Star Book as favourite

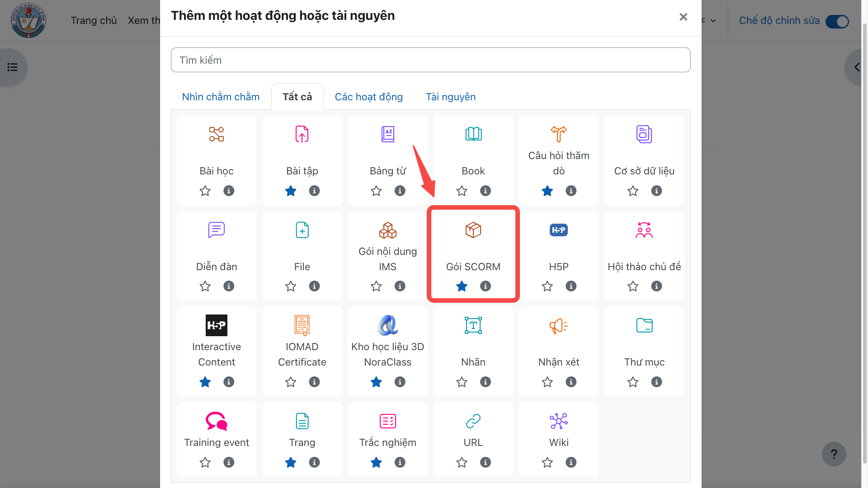pos(462,191)
